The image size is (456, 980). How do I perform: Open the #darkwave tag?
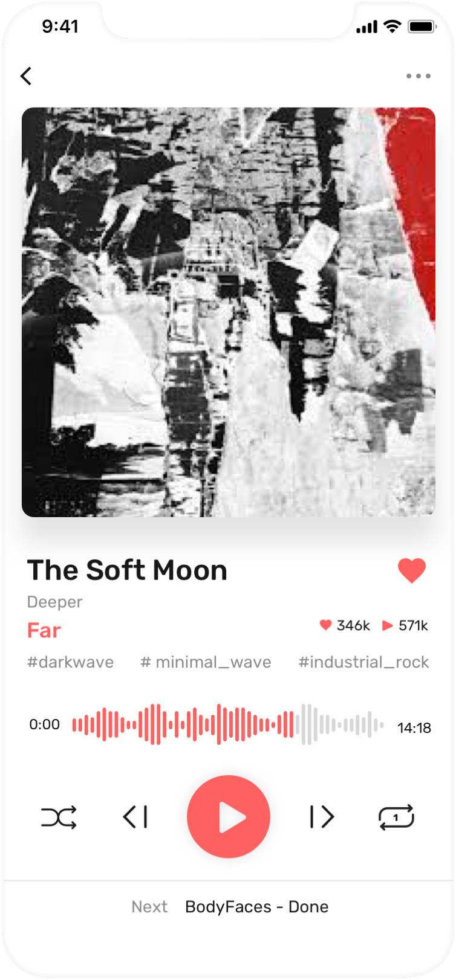click(x=71, y=662)
